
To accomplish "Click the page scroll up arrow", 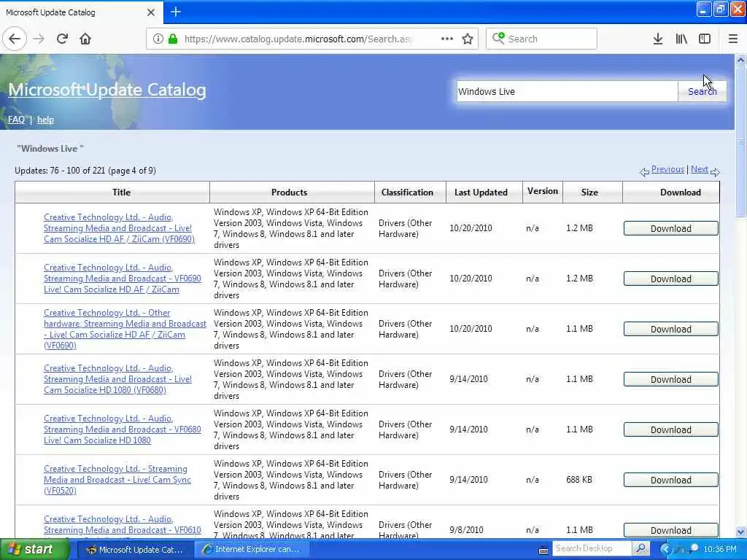I will click(740, 60).
